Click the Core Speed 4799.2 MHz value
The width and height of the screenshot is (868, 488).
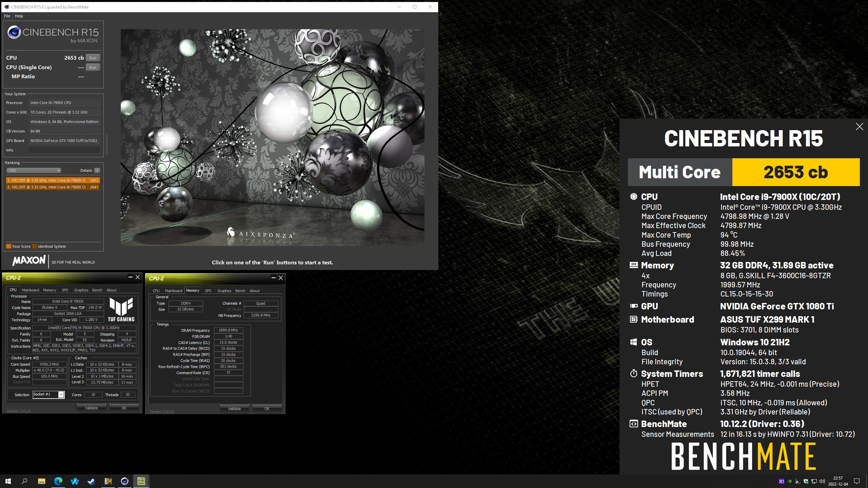[50, 364]
